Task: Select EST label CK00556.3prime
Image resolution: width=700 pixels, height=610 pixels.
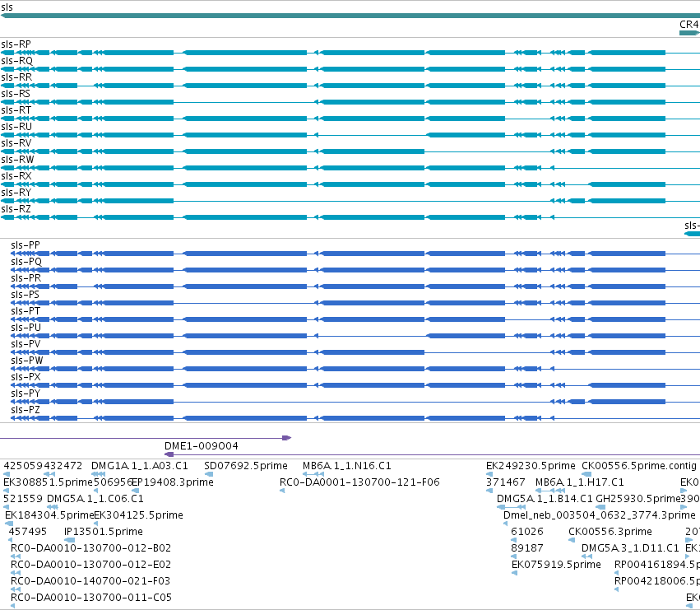Action: 610,531
